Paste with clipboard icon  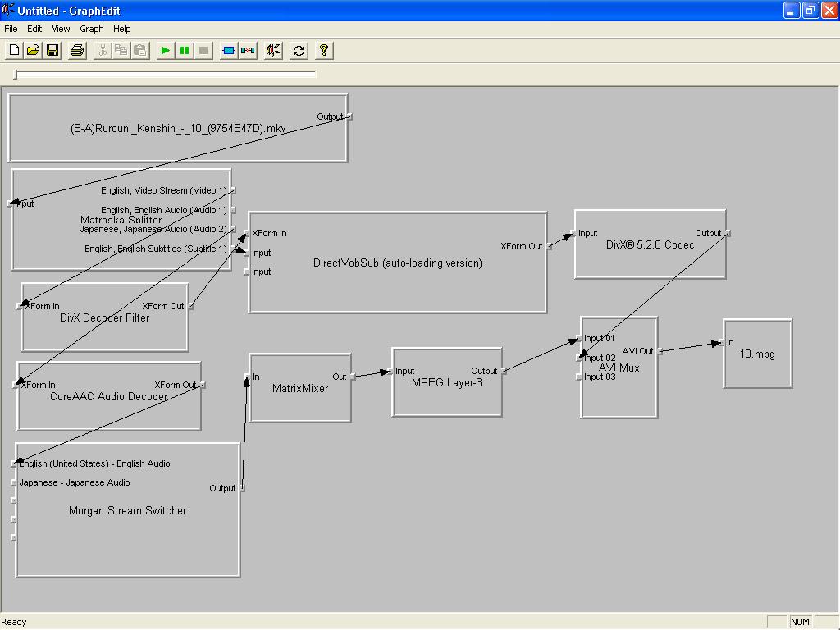(x=140, y=50)
